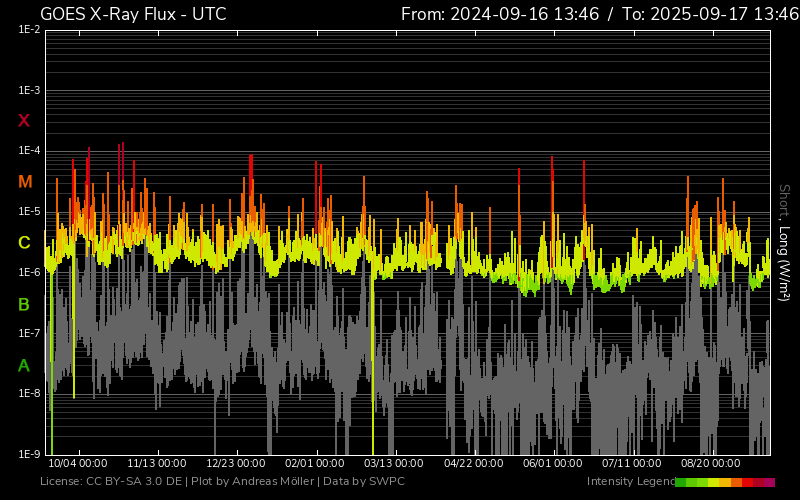Click the 08/20 00:00 time axis label

710,464
